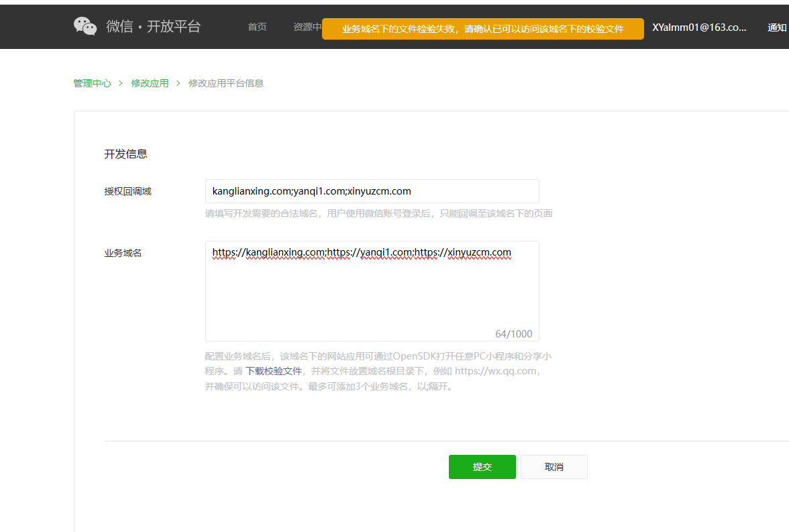The height and width of the screenshot is (532, 789).
Task: Click the 64/1000 character counter
Action: 514,333
